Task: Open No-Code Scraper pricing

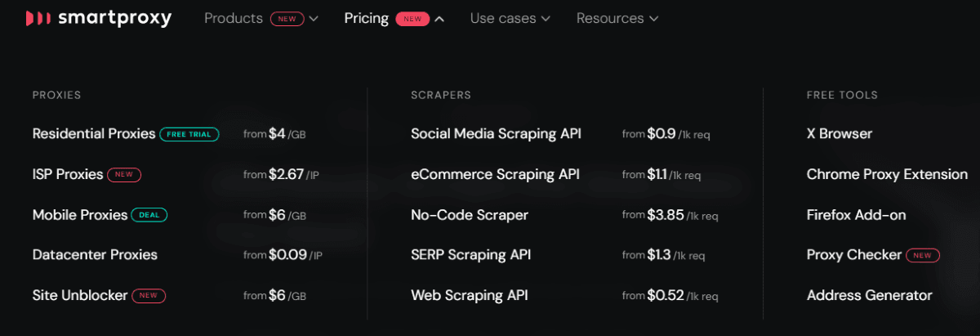Action: (x=470, y=215)
